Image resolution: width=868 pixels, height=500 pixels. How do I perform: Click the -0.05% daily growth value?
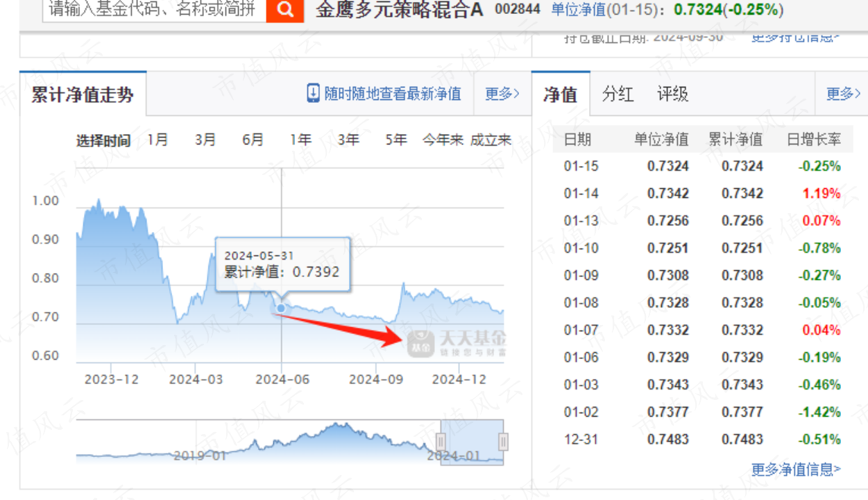coord(819,303)
